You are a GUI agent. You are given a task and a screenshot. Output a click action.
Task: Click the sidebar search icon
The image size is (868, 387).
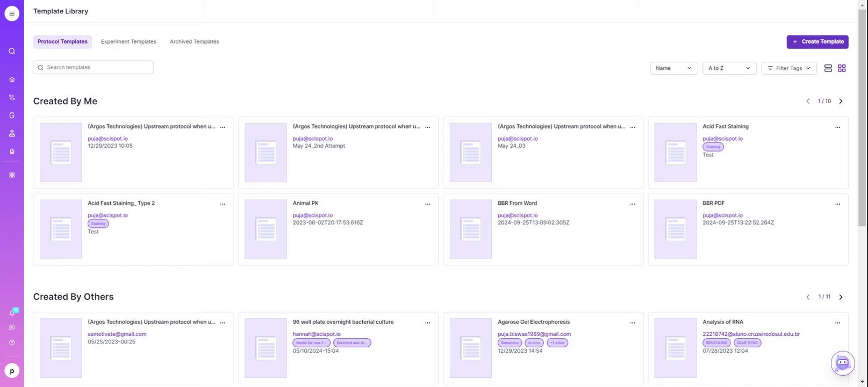point(12,52)
